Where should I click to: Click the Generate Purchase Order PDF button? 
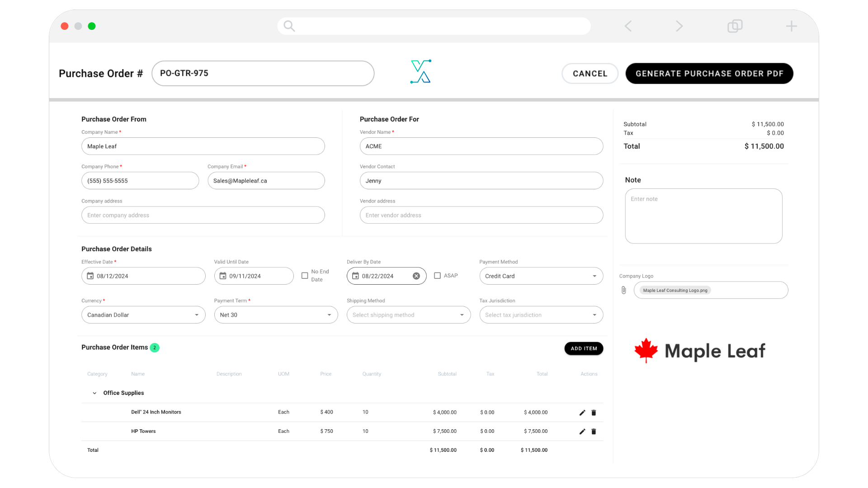click(x=709, y=74)
